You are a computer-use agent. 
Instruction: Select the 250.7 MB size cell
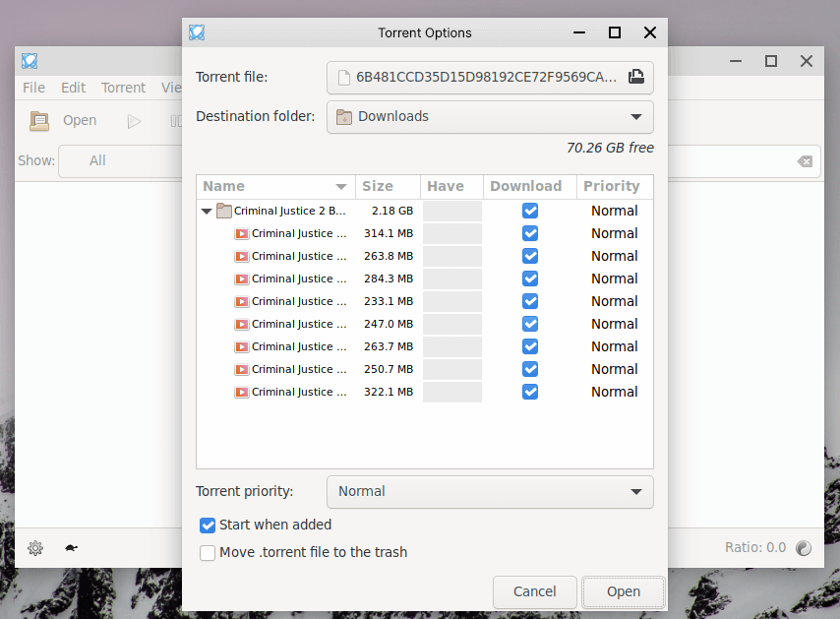(x=389, y=369)
